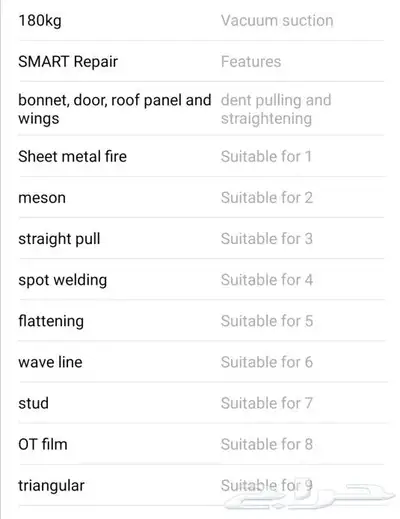The width and height of the screenshot is (400, 519).
Task: Select the spot welding value
Action: coord(63,280)
